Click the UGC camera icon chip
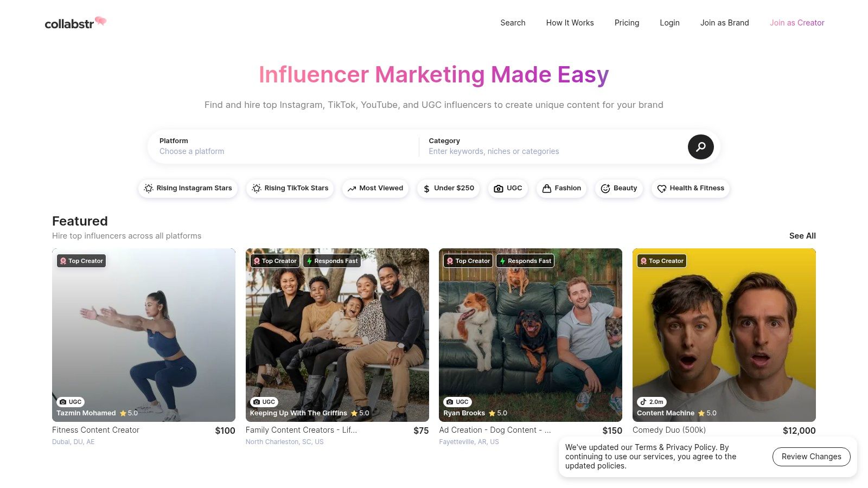The width and height of the screenshot is (868, 488). (x=498, y=189)
